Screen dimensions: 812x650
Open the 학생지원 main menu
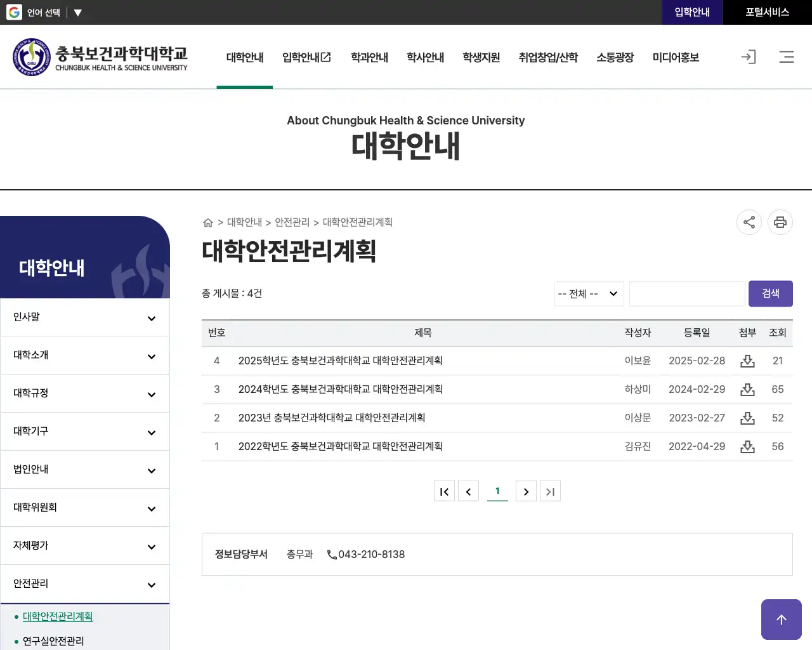point(481,57)
